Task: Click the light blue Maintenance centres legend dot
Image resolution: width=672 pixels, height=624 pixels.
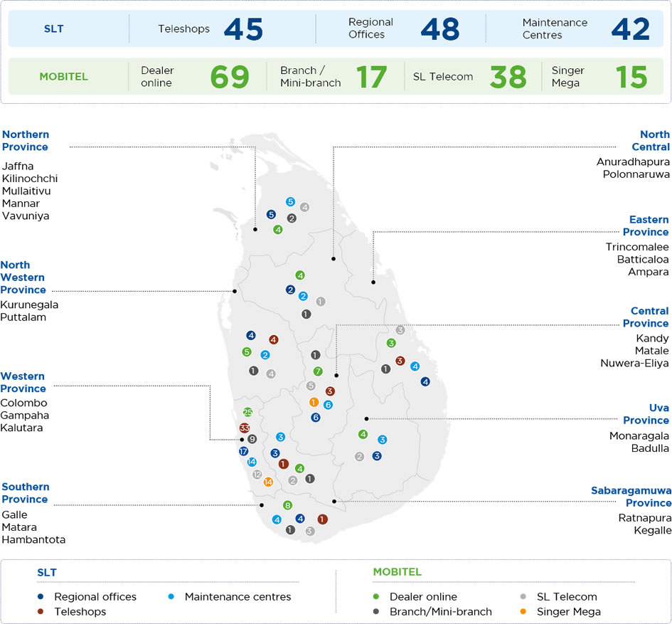Action: [x=171, y=596]
